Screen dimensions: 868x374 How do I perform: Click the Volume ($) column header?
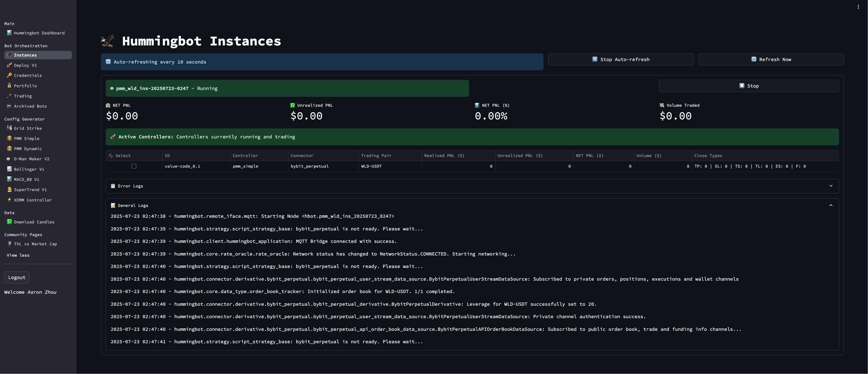pos(663,156)
